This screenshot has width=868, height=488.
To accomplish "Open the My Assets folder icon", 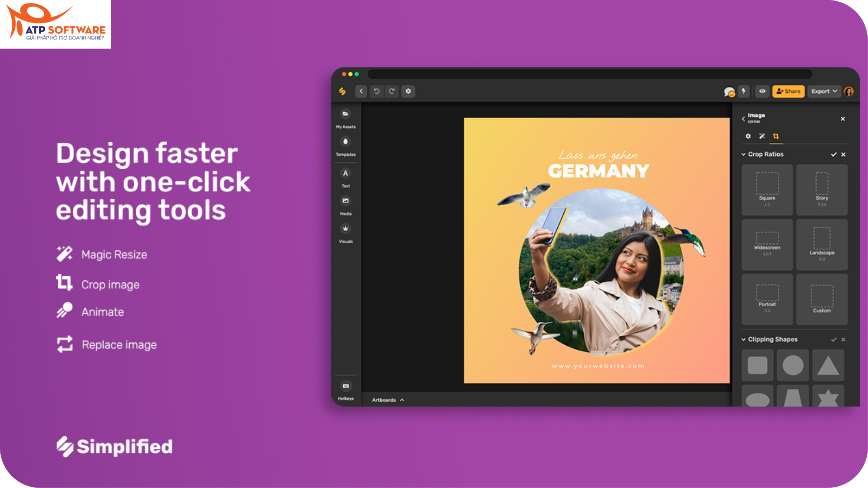I will (345, 114).
